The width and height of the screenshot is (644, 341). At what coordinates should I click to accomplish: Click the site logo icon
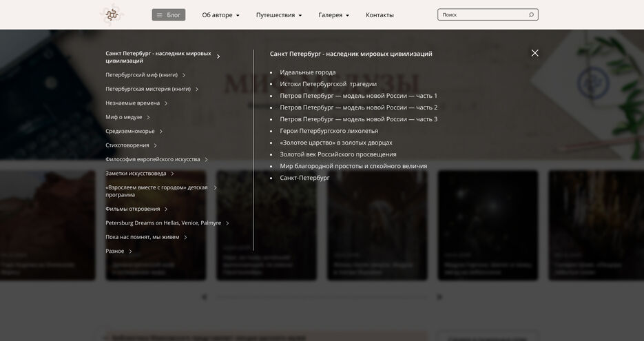coord(112,14)
